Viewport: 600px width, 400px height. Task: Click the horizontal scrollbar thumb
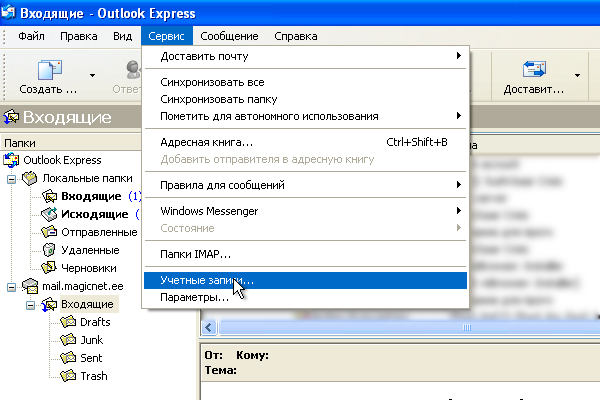[409, 328]
